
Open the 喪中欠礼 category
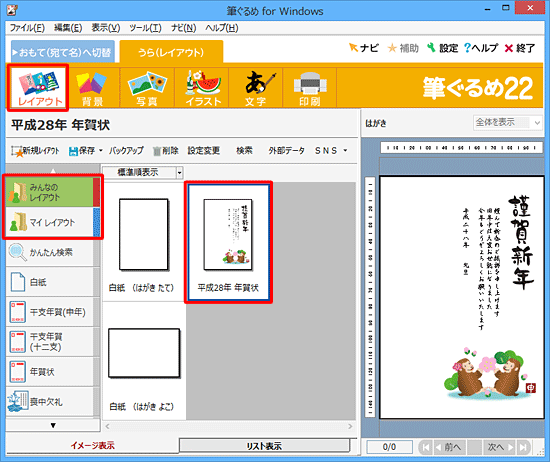click(x=50, y=402)
